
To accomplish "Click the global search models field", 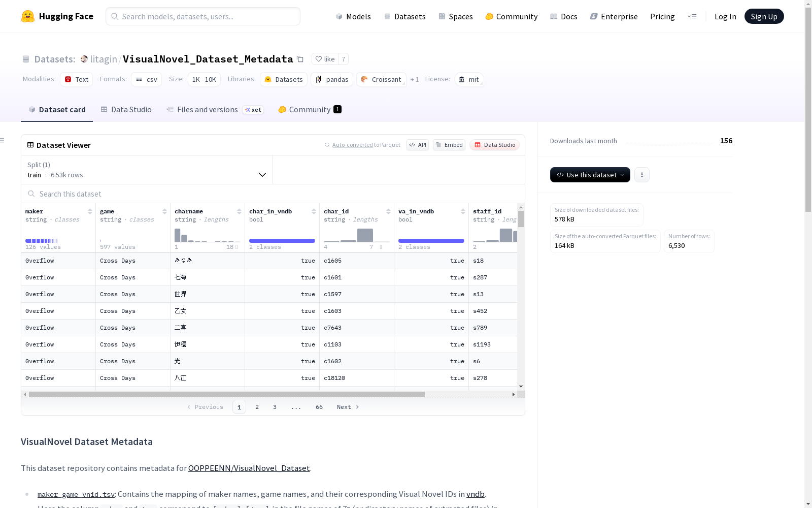I will 203,16.
